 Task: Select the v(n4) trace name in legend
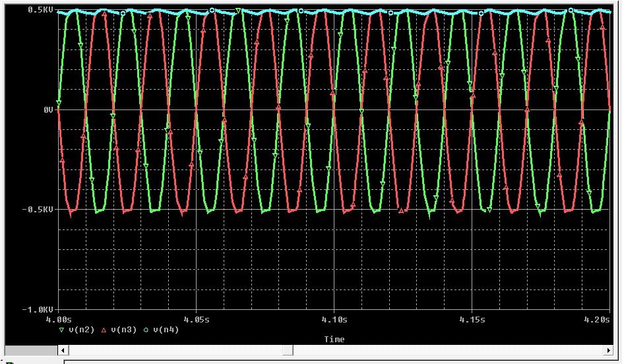point(166,330)
